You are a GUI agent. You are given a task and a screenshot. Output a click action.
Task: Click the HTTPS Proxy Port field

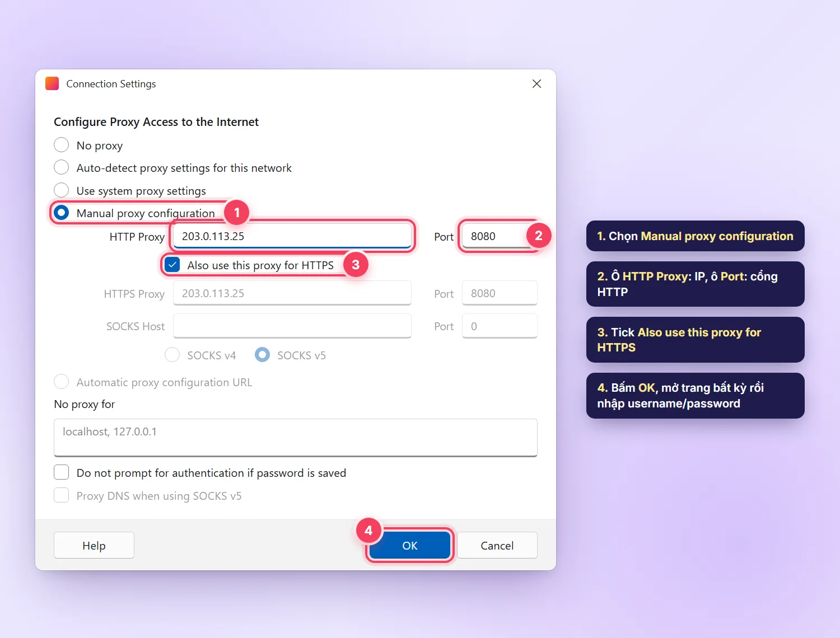[x=500, y=293]
